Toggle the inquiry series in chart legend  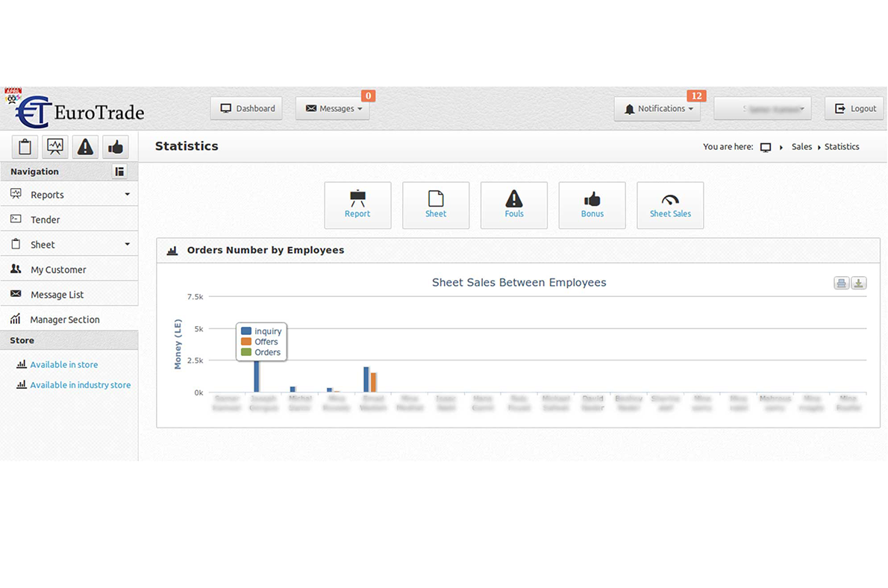(x=268, y=331)
